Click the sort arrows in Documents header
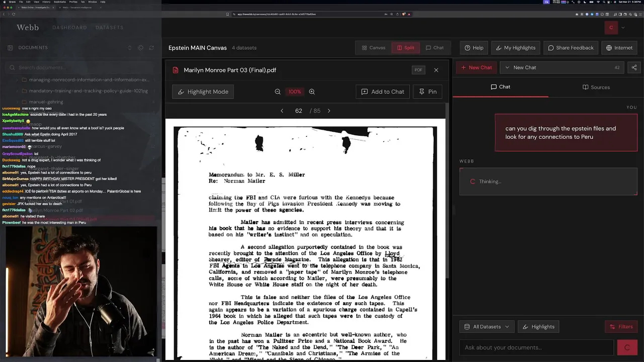The height and width of the screenshot is (362, 644). click(x=129, y=48)
